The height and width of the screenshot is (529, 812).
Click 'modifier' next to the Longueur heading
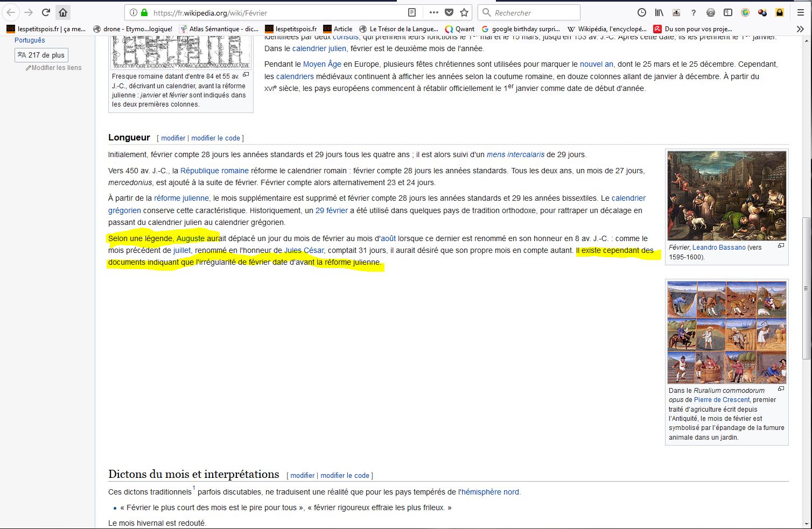173,138
